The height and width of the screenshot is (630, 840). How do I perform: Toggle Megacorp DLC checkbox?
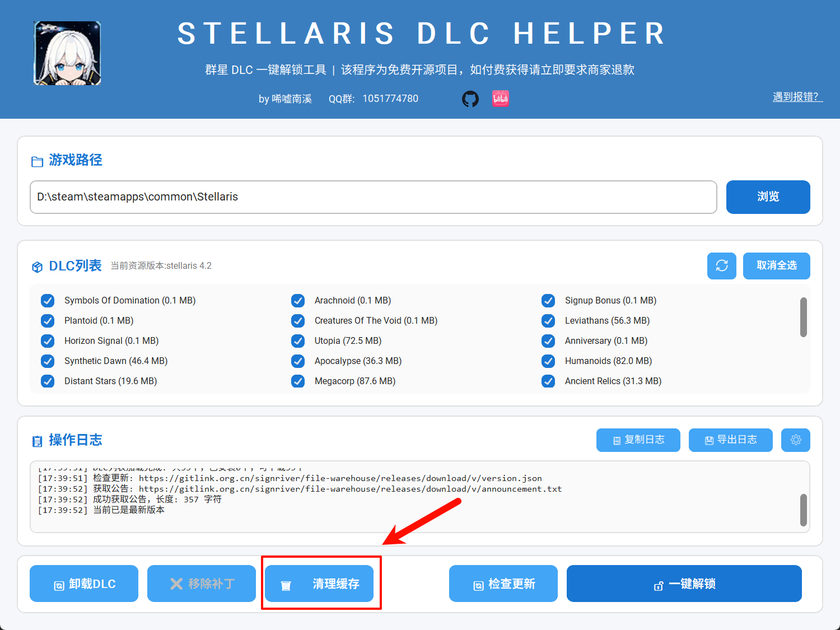click(x=298, y=381)
